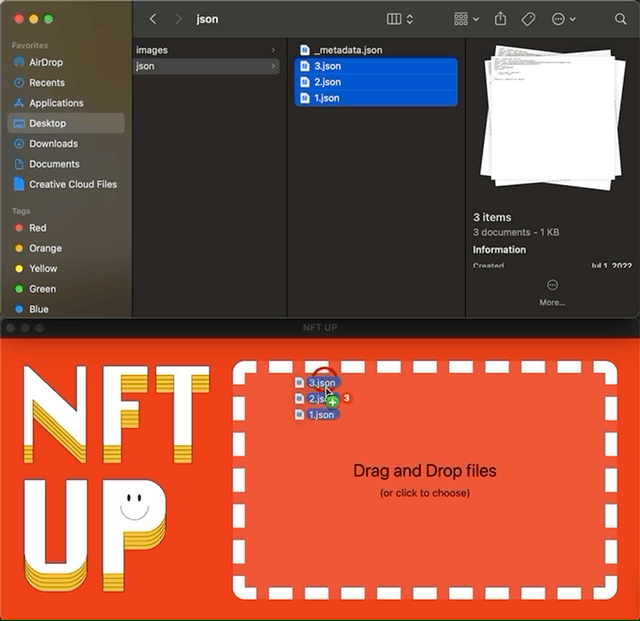This screenshot has height=621, width=640.
Task: Click the 1.json file icon in Finder
Action: (304, 98)
